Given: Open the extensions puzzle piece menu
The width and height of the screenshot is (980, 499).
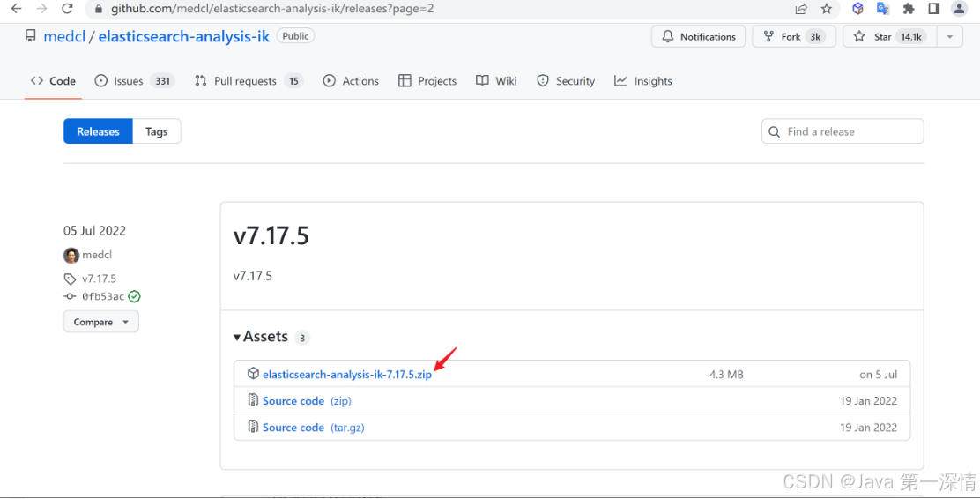Looking at the screenshot, I should 908,9.
